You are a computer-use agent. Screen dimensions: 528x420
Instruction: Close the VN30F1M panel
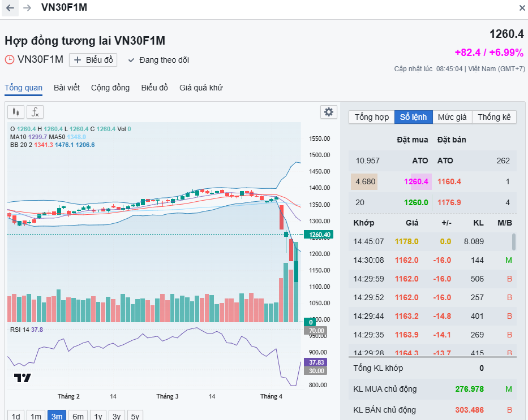[x=522, y=8]
